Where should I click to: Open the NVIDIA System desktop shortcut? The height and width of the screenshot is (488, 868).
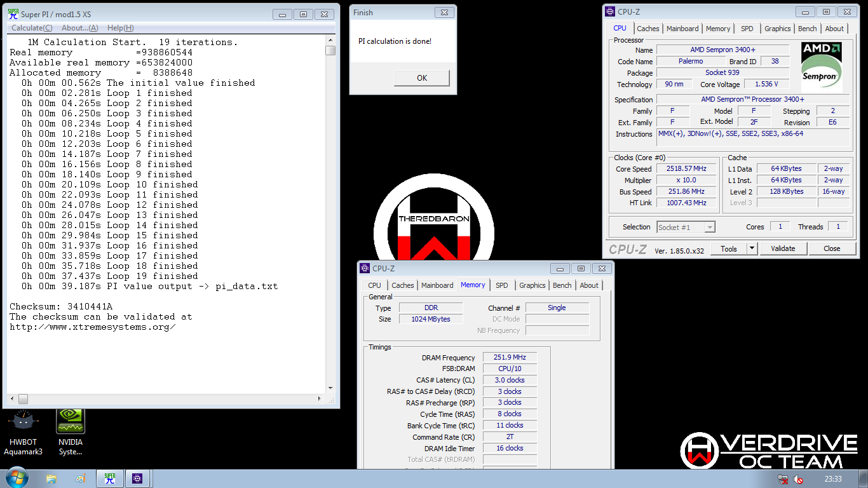click(71, 433)
